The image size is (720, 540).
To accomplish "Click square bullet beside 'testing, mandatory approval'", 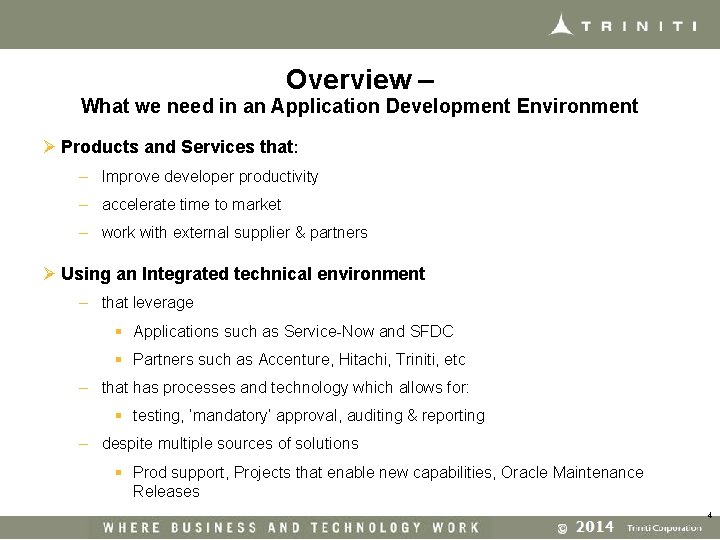I will coord(118,416).
